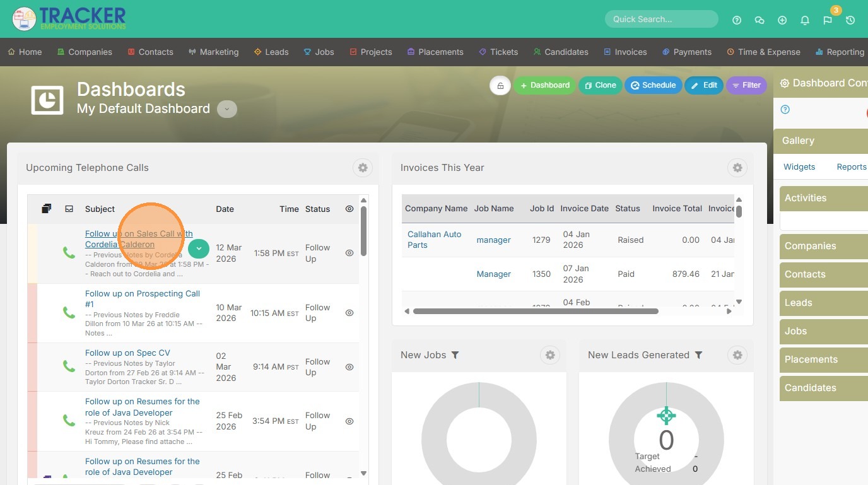Switch to the Widgets tab
This screenshot has width=868, height=485.
coord(799,167)
